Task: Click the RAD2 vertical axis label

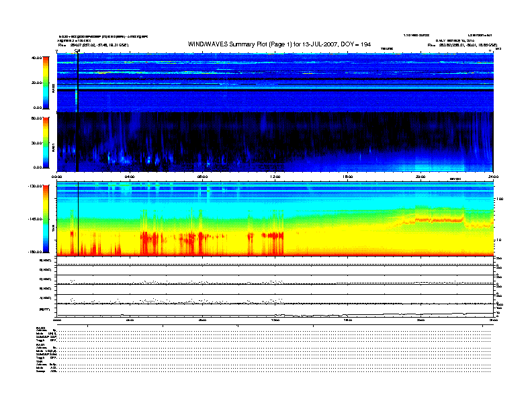Action: click(53, 89)
